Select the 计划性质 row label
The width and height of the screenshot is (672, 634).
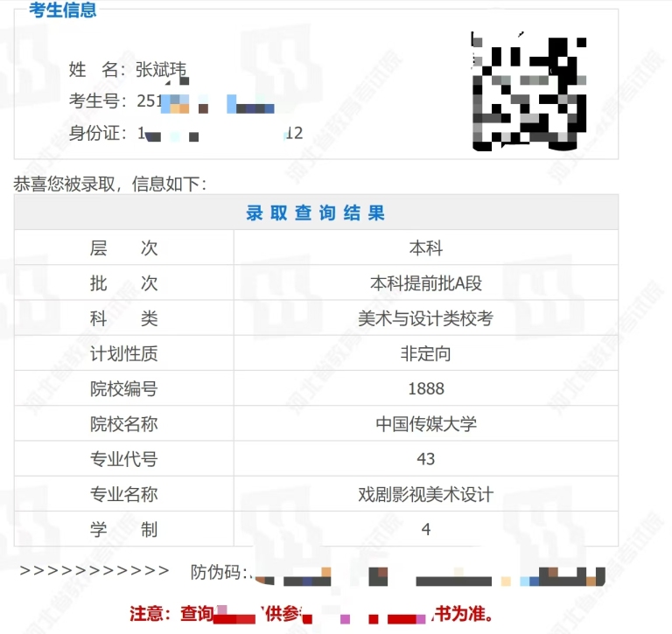[x=124, y=354]
